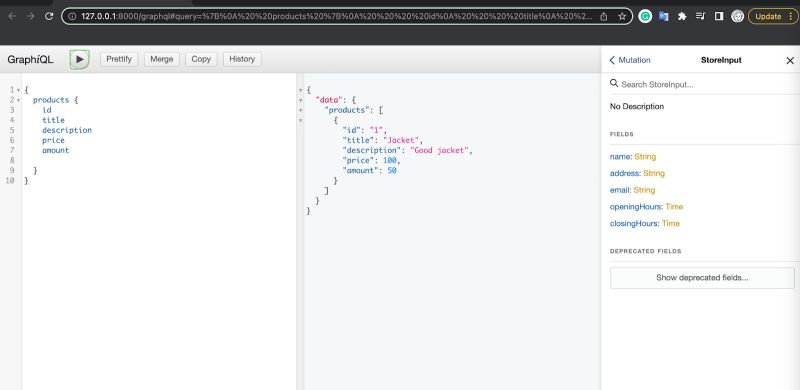
Task: Open Time type of closingHours
Action: pyautogui.click(x=671, y=224)
